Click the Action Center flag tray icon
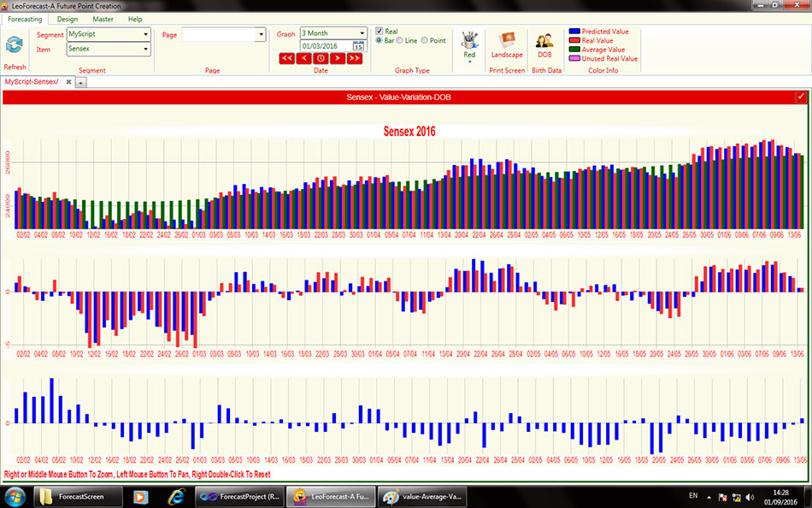 click(723, 497)
